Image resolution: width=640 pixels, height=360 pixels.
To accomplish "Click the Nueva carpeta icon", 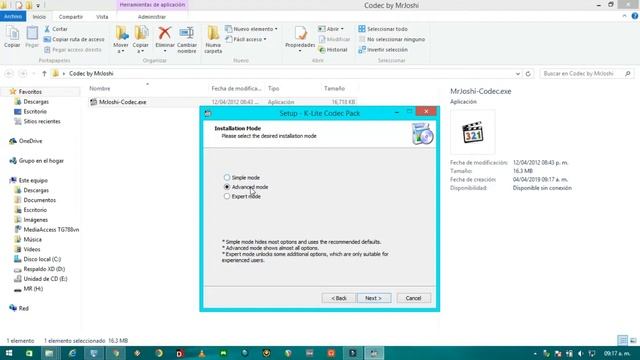I will click(x=213, y=33).
